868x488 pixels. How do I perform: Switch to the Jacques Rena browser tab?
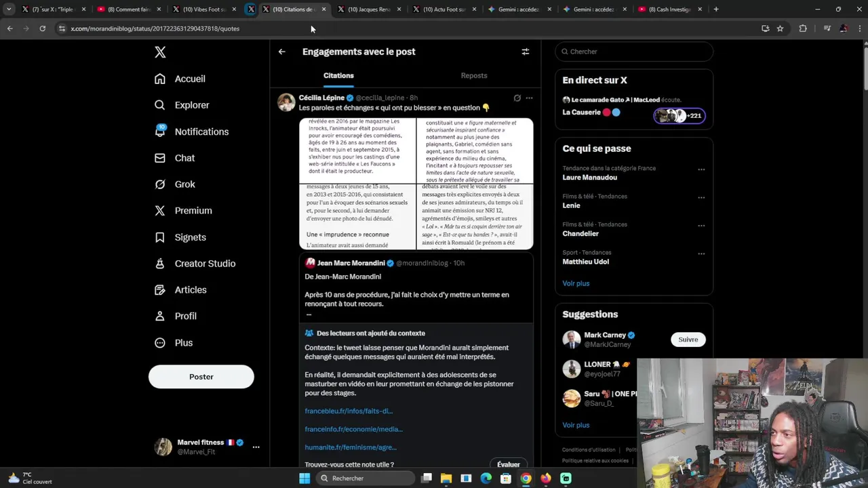click(369, 9)
